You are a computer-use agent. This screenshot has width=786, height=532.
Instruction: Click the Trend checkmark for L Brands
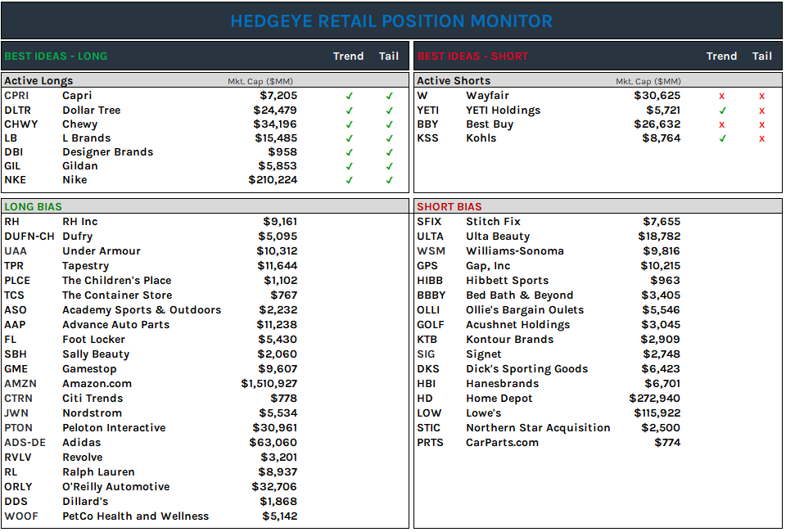[350, 138]
